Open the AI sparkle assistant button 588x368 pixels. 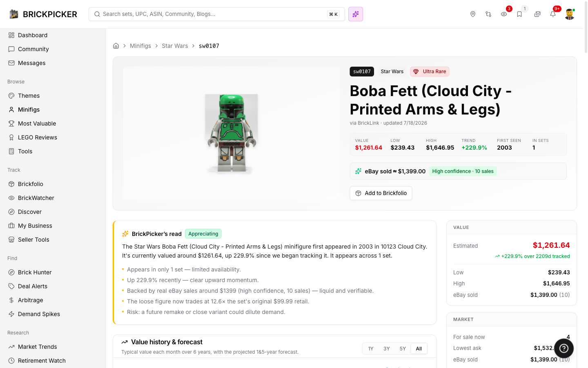coord(356,14)
